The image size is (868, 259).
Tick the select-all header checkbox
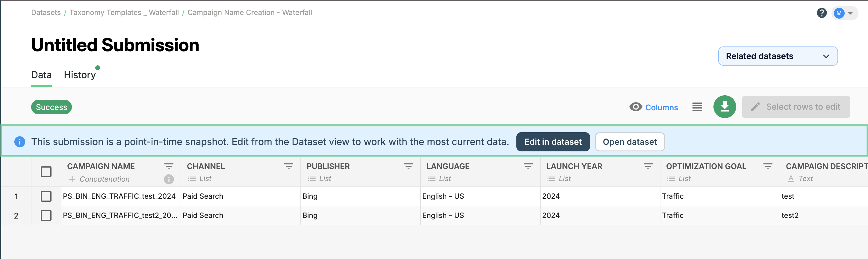coord(46,172)
